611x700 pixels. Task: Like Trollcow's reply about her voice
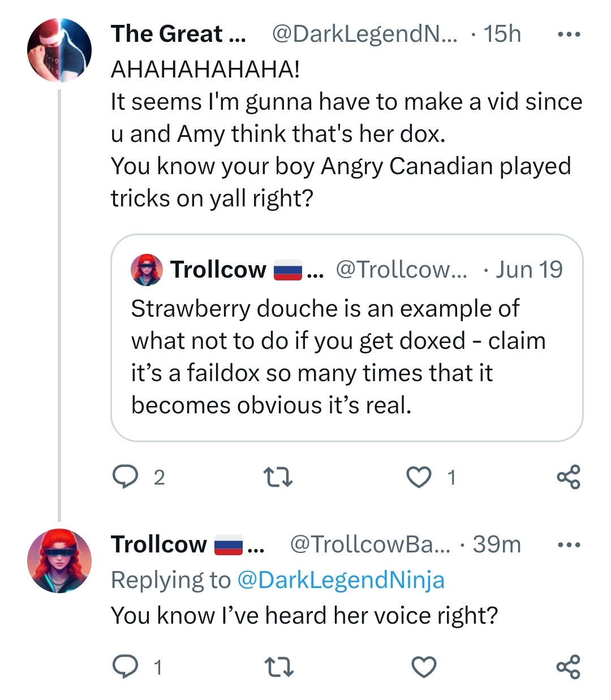tap(423, 667)
